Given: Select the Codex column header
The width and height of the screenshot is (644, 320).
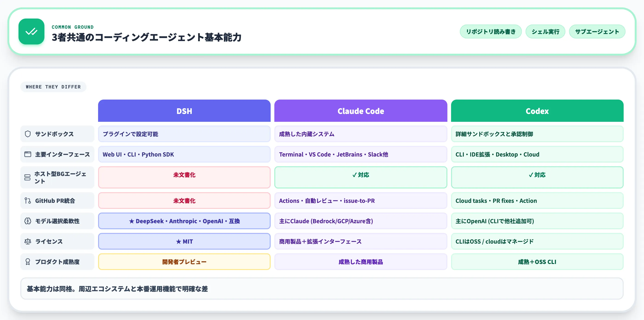Looking at the screenshot, I should (x=537, y=111).
